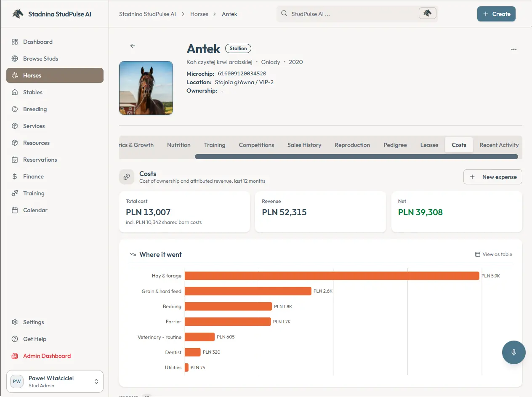532x397 pixels.
Task: Click the Farrier cost bar
Action: pos(228,322)
